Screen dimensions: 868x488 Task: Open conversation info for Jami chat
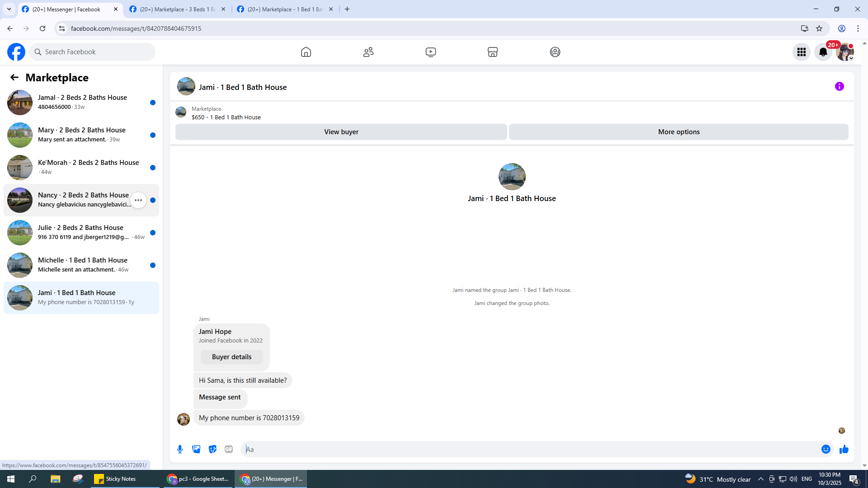click(840, 86)
